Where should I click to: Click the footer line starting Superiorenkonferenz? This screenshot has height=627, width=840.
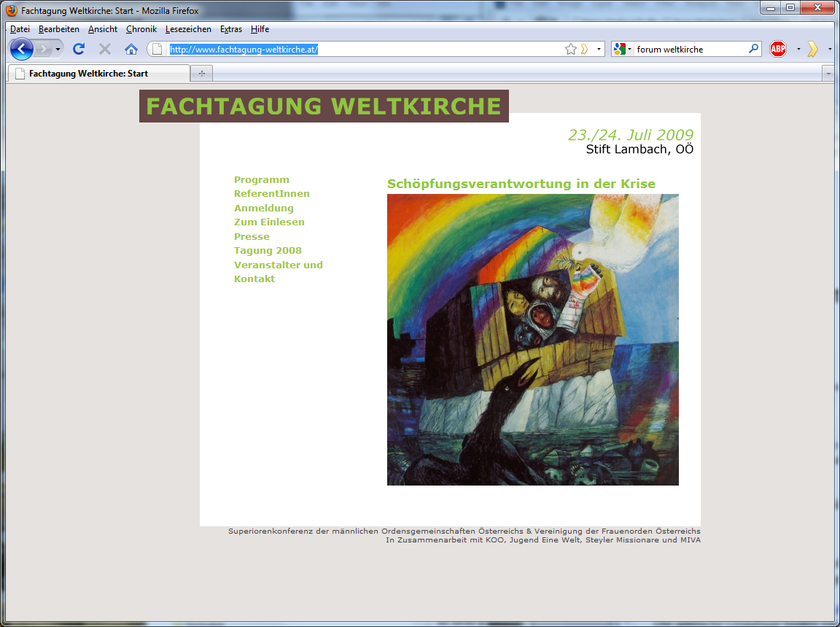[464, 531]
